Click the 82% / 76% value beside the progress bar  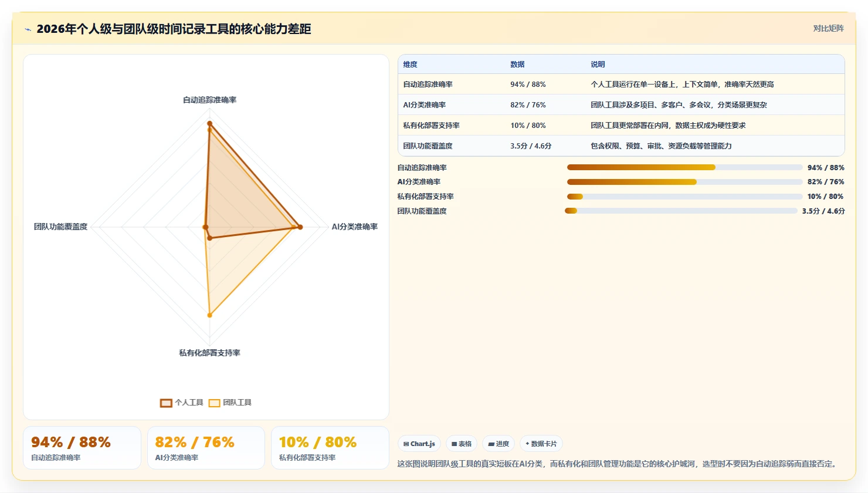(x=826, y=182)
